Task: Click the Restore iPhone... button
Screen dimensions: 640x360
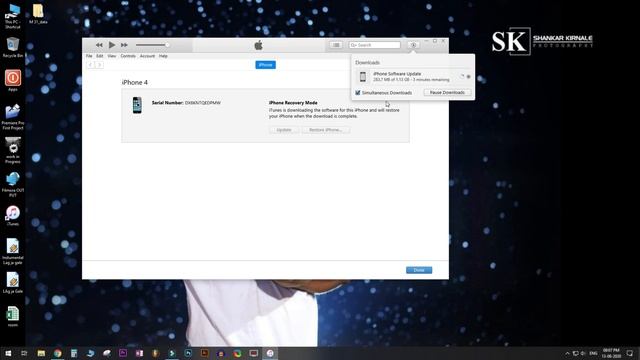Action: (326, 130)
